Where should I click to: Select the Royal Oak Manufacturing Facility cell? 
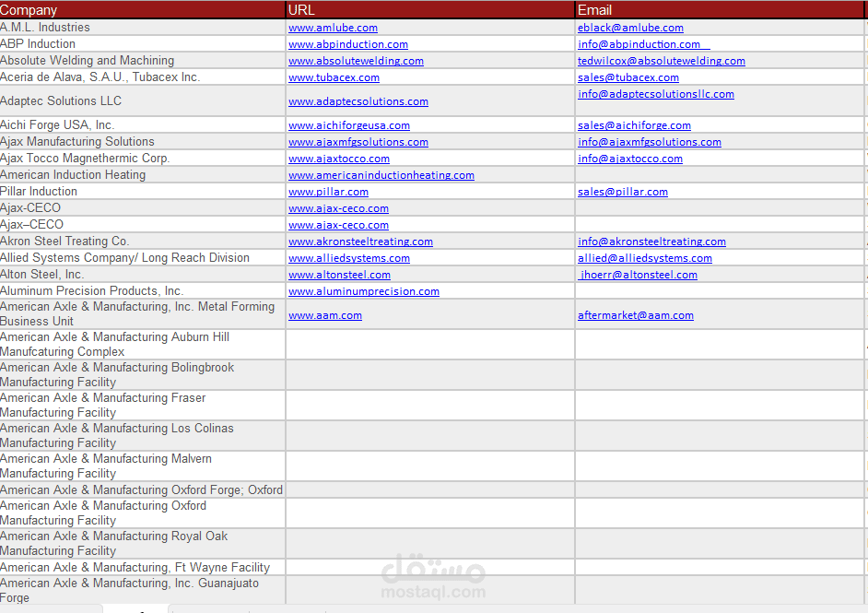point(142,544)
